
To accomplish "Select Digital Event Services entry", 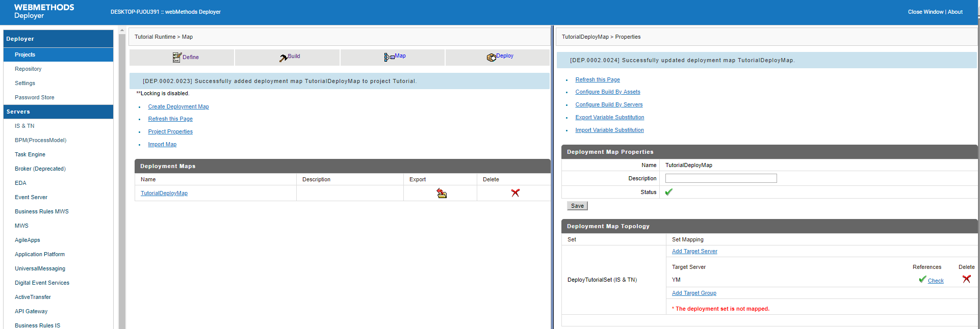I will (42, 283).
